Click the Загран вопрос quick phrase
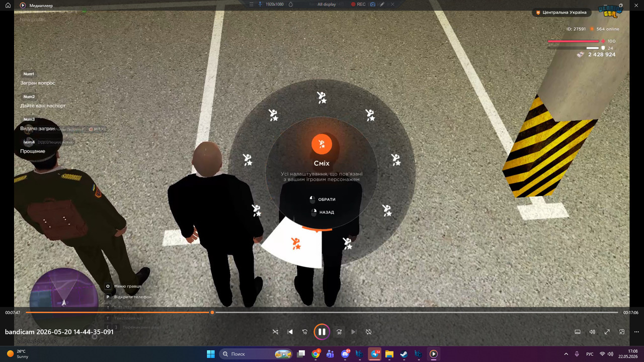This screenshot has height=362, width=644. pos(38,83)
